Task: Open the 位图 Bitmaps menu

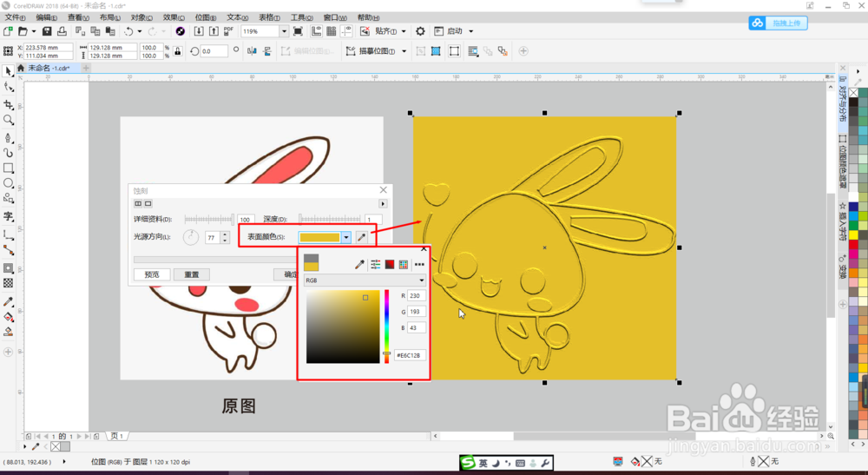Action: [x=206, y=17]
